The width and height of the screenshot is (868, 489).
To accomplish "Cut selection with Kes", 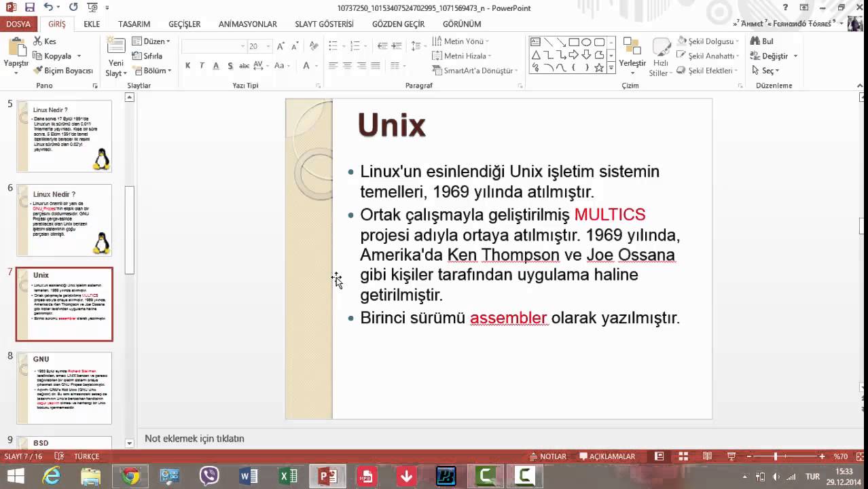I will click(x=45, y=41).
